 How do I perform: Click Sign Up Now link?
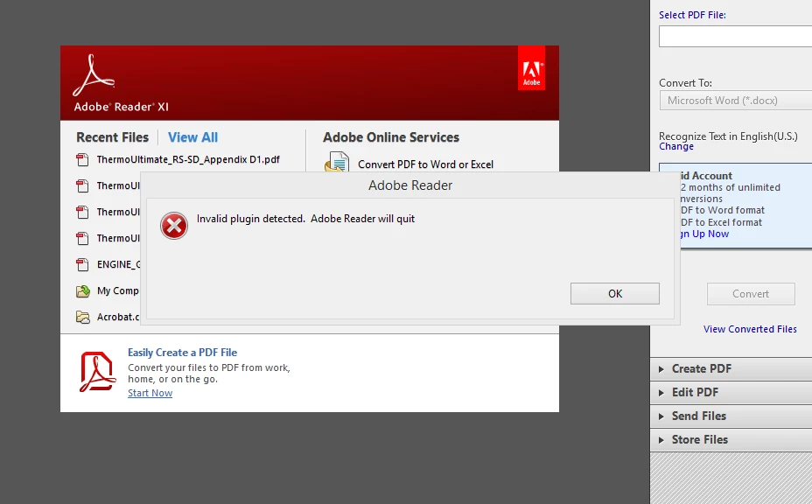coord(704,234)
